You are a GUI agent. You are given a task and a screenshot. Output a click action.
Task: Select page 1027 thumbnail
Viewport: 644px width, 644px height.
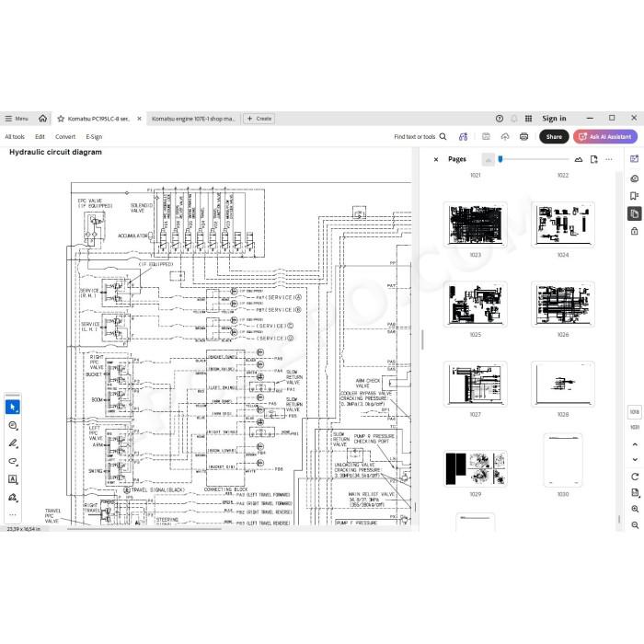[x=476, y=384]
